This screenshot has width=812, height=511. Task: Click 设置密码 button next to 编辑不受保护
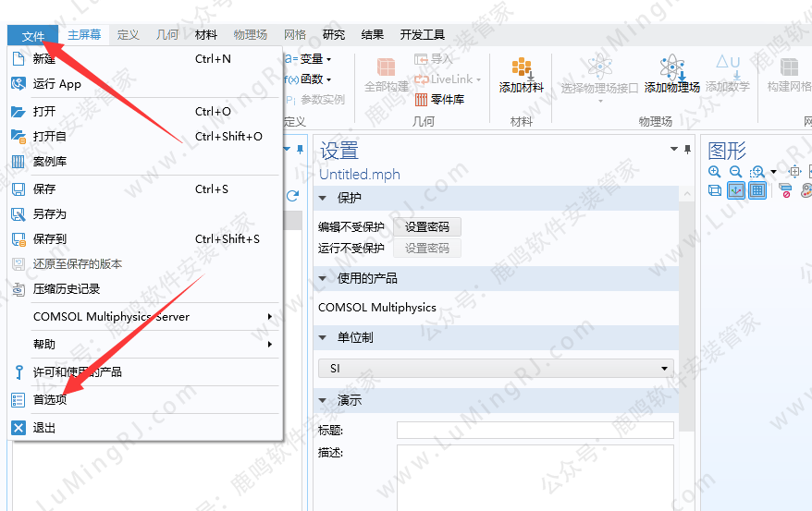coord(426,226)
